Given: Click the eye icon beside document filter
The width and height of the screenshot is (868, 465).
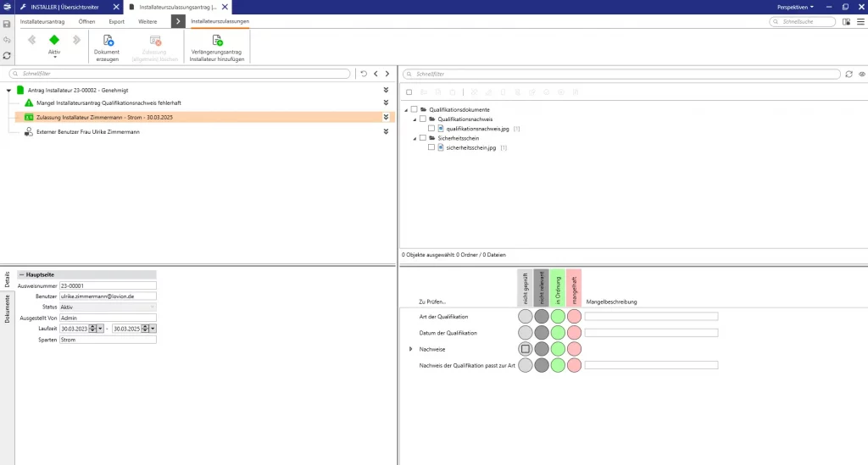Looking at the screenshot, I should pos(861,75).
